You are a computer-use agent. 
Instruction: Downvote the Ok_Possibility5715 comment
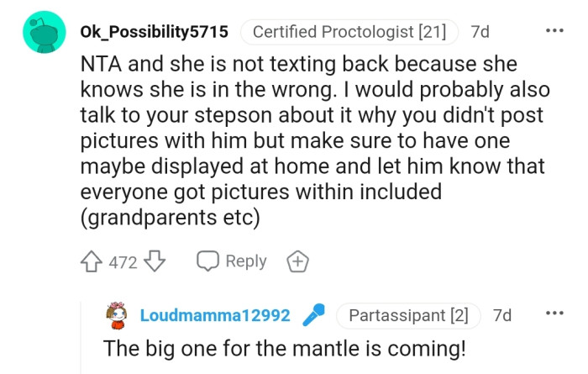coord(154,261)
